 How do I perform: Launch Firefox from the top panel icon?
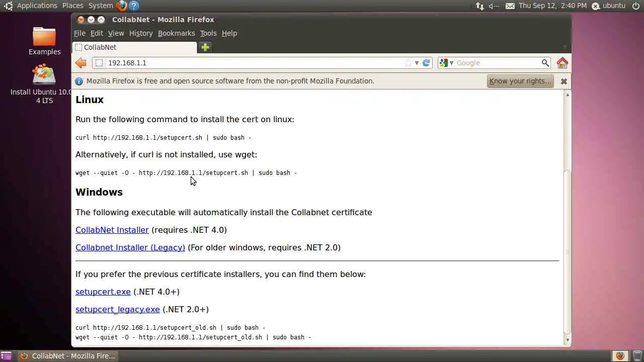[x=121, y=6]
